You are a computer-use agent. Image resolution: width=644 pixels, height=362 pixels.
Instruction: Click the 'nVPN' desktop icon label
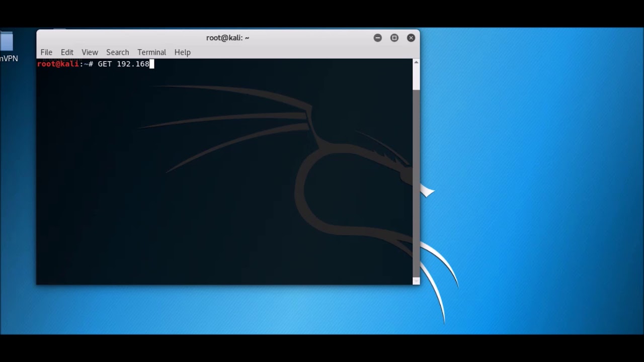coord(9,58)
